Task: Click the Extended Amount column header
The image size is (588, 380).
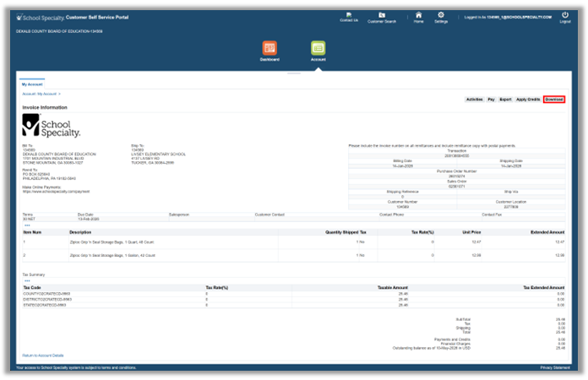Action: pos(547,232)
